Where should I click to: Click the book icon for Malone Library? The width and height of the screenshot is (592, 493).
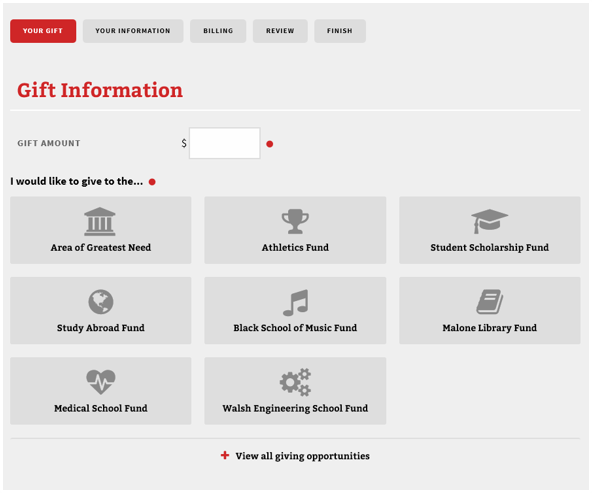pos(490,302)
